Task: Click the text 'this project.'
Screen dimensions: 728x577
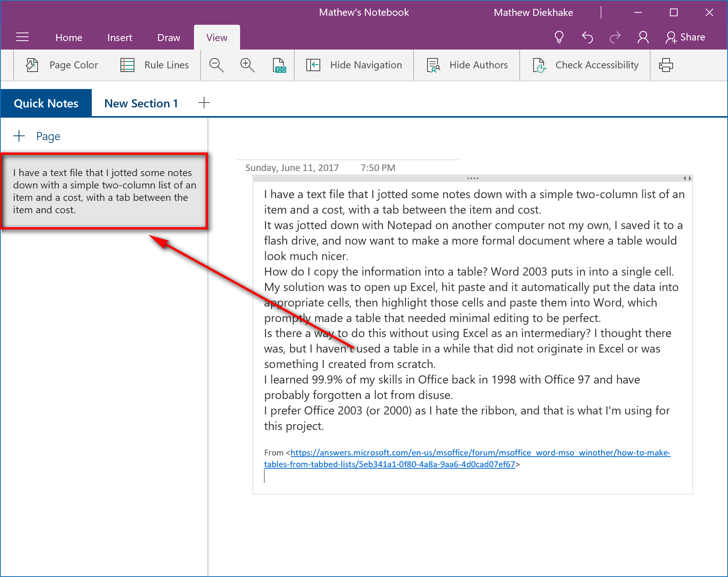Action: [294, 426]
